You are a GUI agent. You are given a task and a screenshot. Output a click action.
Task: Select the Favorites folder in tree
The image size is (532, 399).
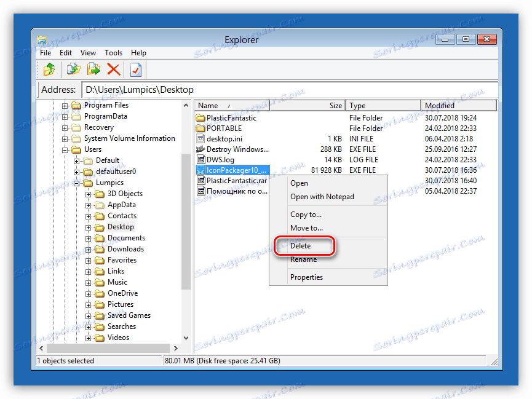[x=122, y=260]
